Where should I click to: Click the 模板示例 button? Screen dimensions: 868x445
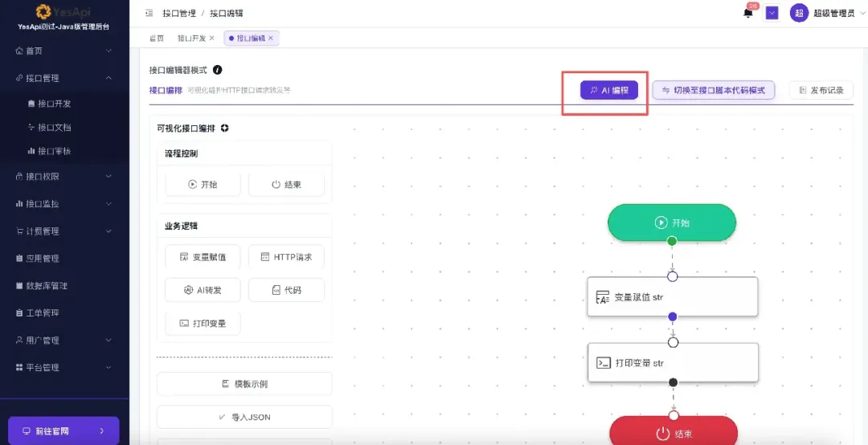pyautogui.click(x=244, y=384)
